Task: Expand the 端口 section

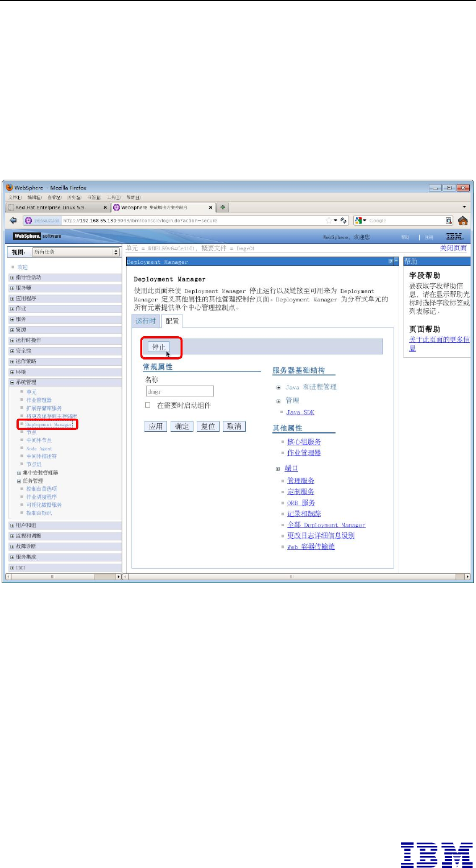Action: 278,469
